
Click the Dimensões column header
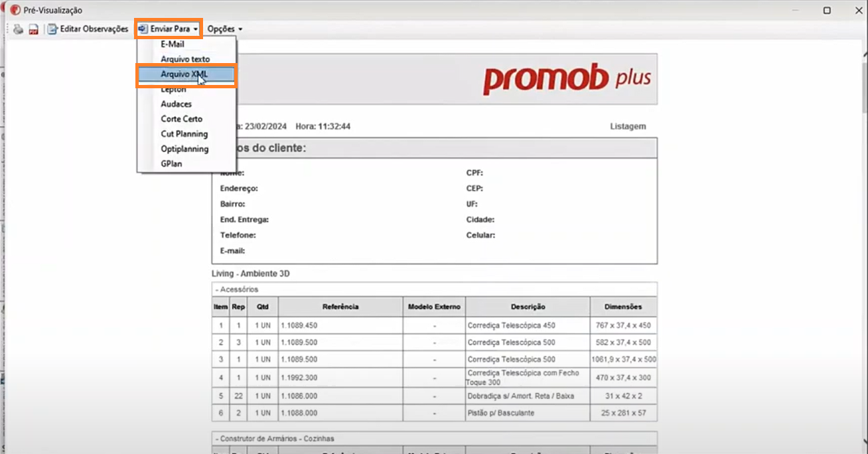point(623,307)
